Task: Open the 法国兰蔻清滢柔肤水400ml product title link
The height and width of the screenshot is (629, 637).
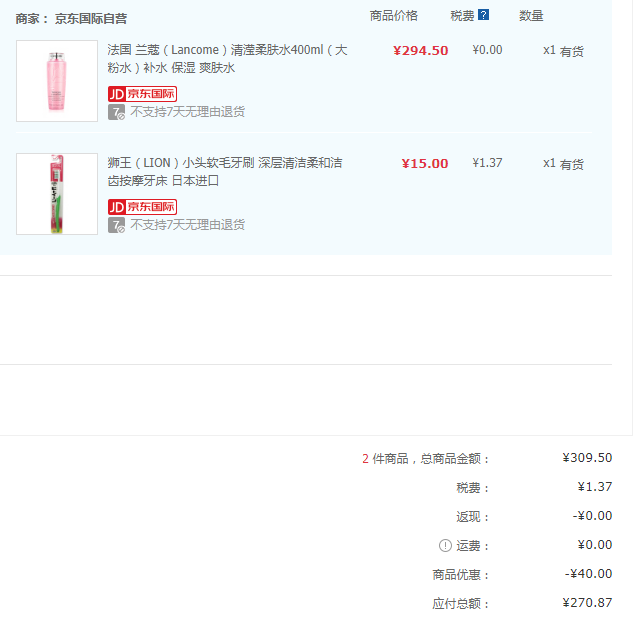Action: click(228, 59)
